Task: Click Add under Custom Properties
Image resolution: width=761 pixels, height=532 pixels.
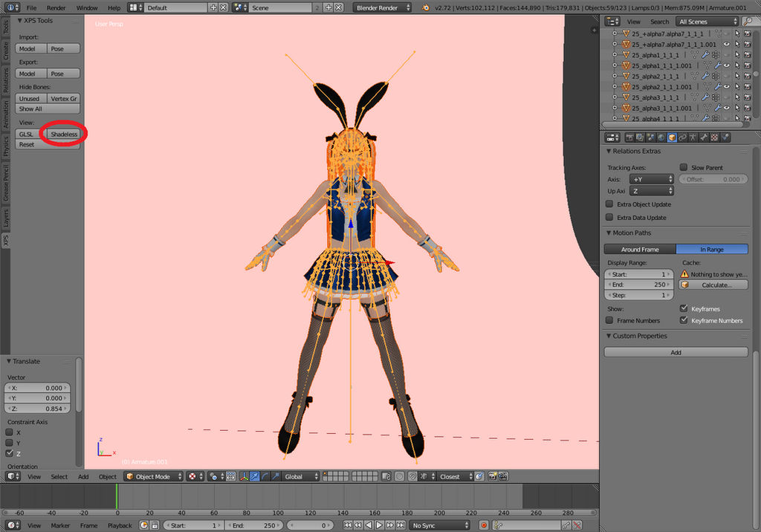Action: pos(676,352)
